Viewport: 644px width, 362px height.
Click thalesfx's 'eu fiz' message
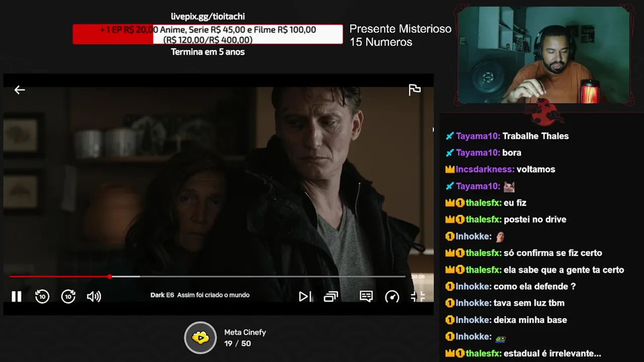(x=515, y=203)
